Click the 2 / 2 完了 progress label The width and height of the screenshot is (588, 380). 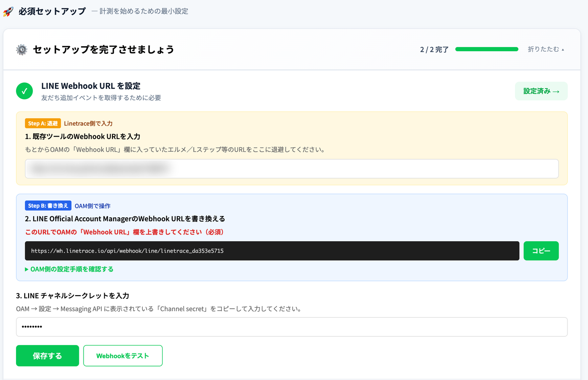click(x=434, y=50)
